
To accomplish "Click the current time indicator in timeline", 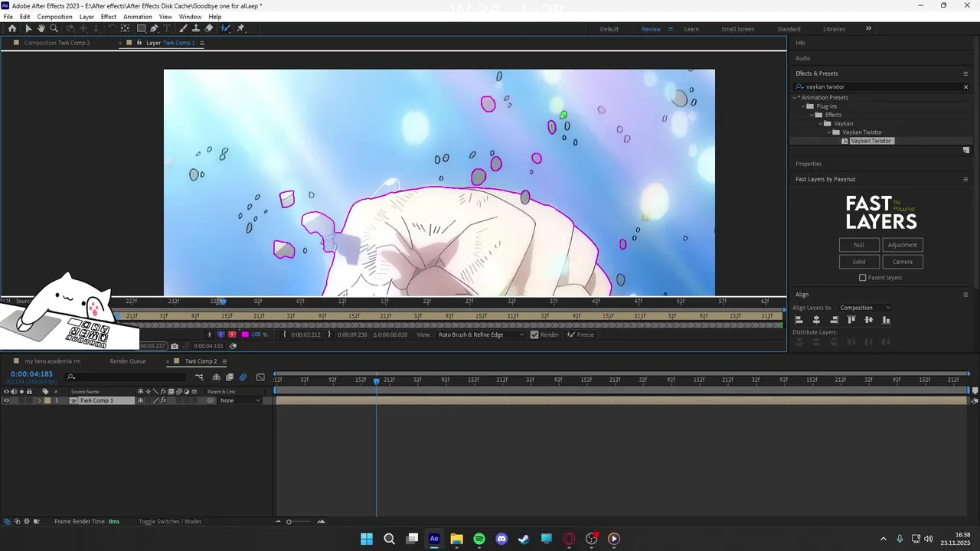I will point(376,380).
